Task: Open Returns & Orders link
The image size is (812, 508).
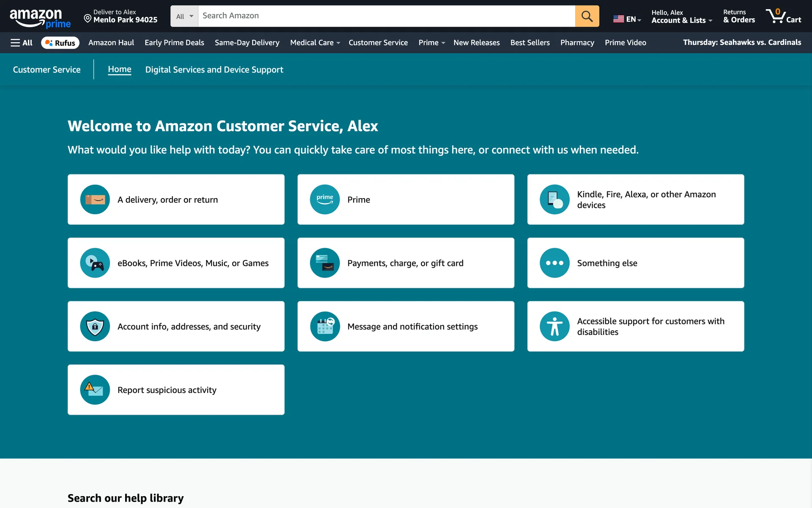Action: tap(738, 16)
